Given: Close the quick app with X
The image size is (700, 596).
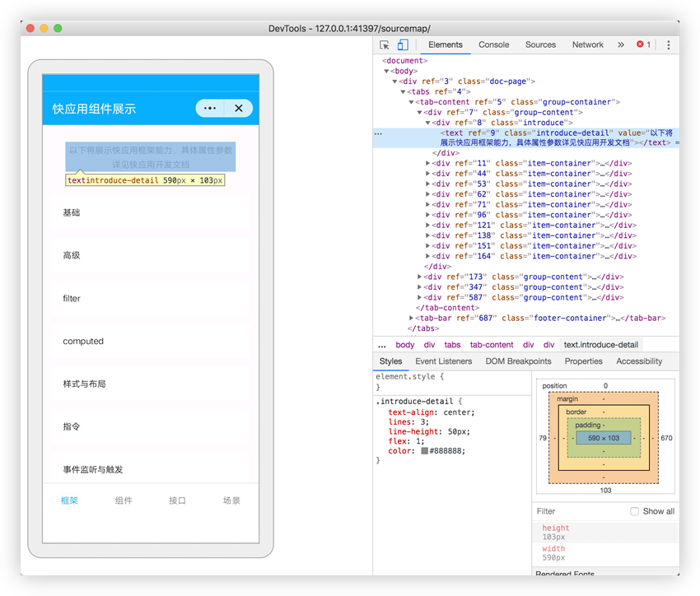Looking at the screenshot, I should [x=238, y=109].
